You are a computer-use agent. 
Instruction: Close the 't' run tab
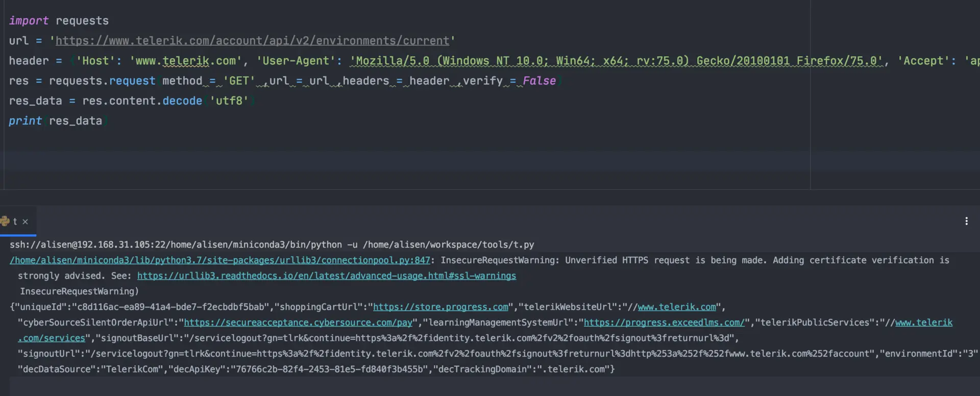25,221
